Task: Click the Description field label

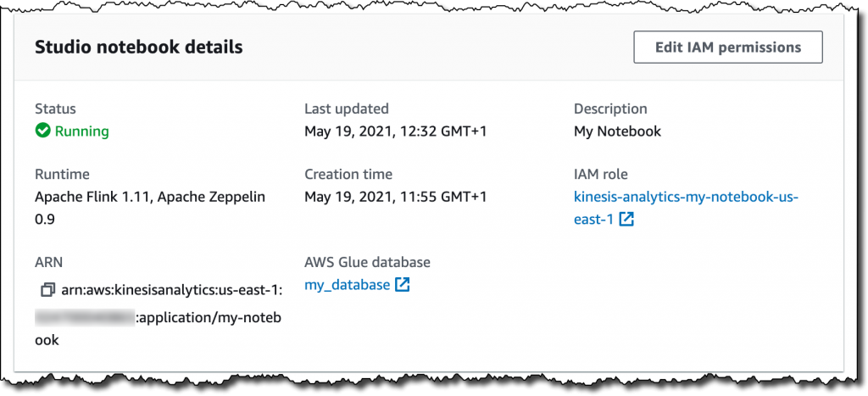Action: pyautogui.click(x=610, y=109)
